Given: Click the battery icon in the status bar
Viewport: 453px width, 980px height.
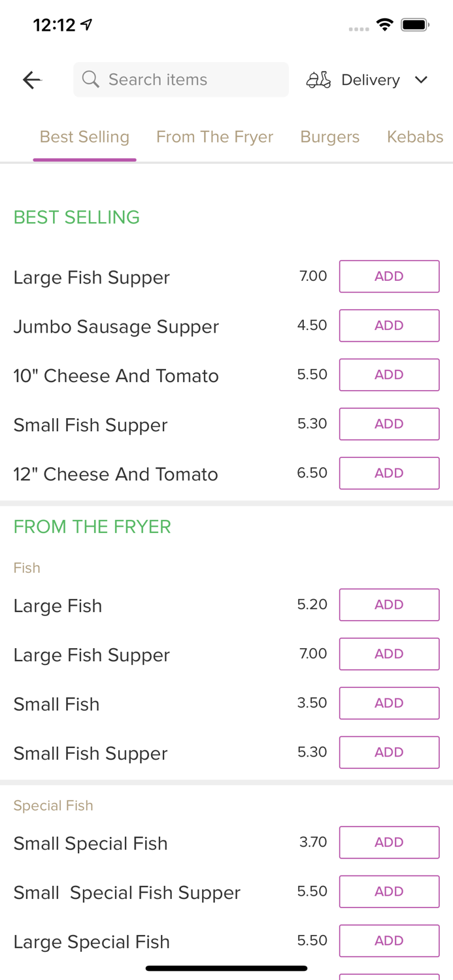Looking at the screenshot, I should pos(414,24).
